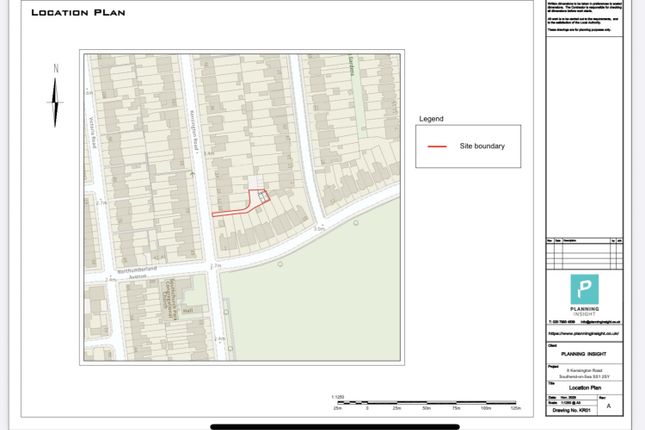The height and width of the screenshot is (430, 645).
Task: Click 'Drawing No. KR01' text
Action: pos(571,410)
